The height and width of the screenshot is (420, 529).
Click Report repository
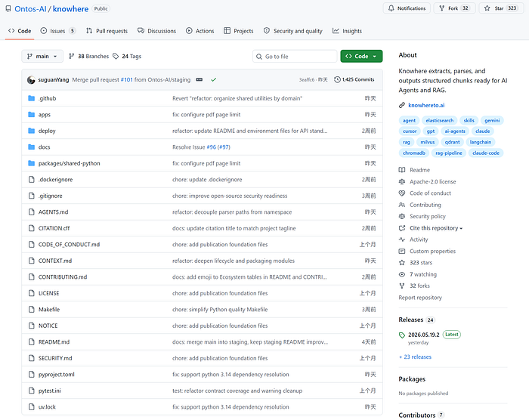coord(420,298)
